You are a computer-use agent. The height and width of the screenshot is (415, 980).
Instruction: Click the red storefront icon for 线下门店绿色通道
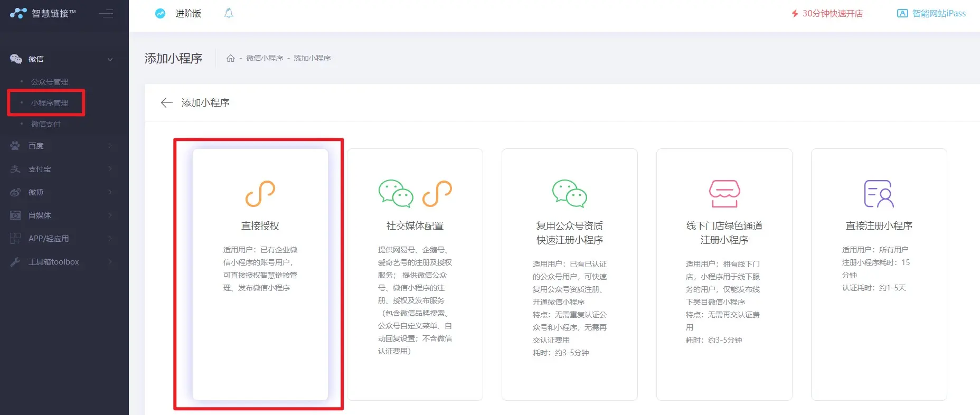[724, 193]
